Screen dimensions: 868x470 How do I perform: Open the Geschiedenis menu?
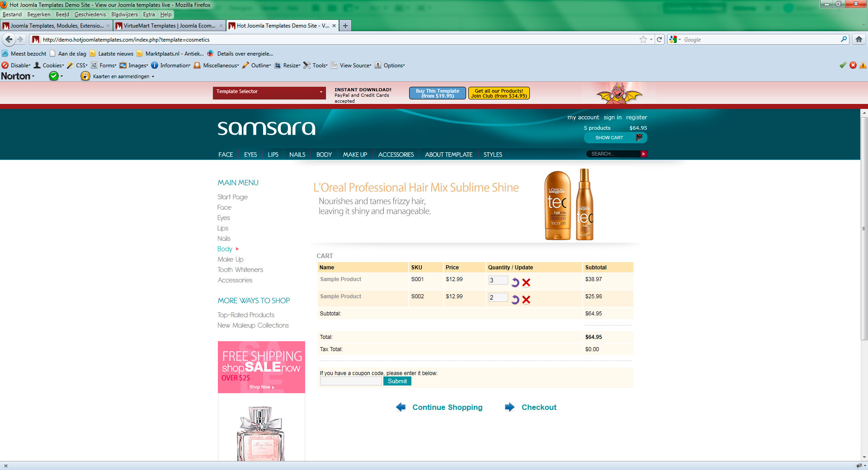(90, 14)
